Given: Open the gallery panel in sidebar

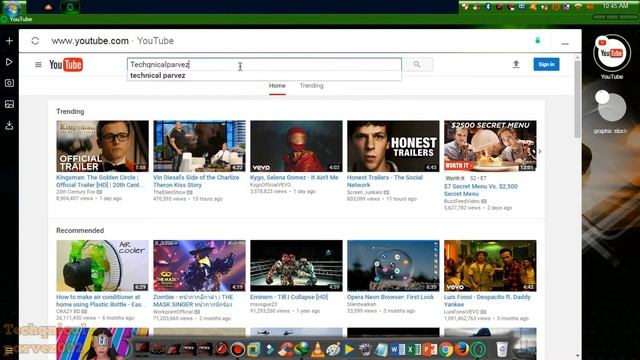Looking at the screenshot, I should pos(9,104).
